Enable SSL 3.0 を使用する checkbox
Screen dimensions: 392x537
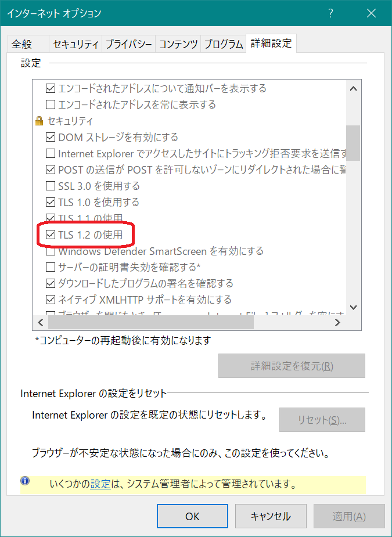pyautogui.click(x=51, y=186)
